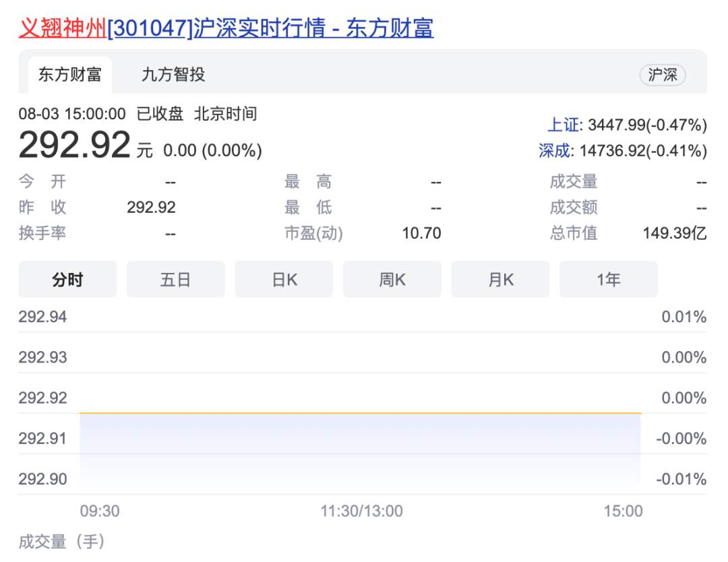This screenshot has height=562, width=728.
Task: Select the 分时 intraday chart view
Action: point(67,280)
